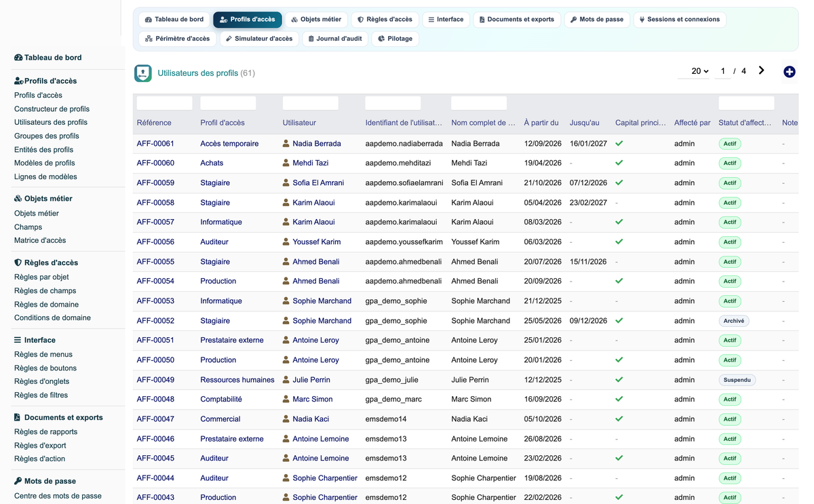Click Archivé status badge on AFF-00052
814x504 pixels.
(734, 321)
